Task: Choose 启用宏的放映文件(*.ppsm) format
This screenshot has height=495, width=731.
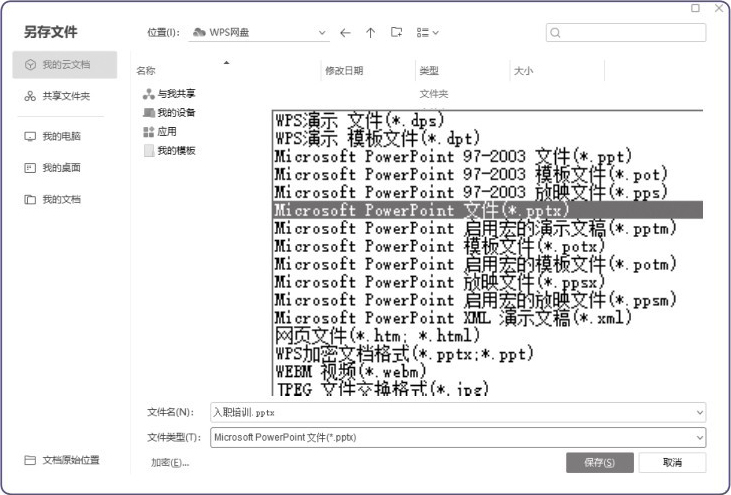Action: (488, 300)
